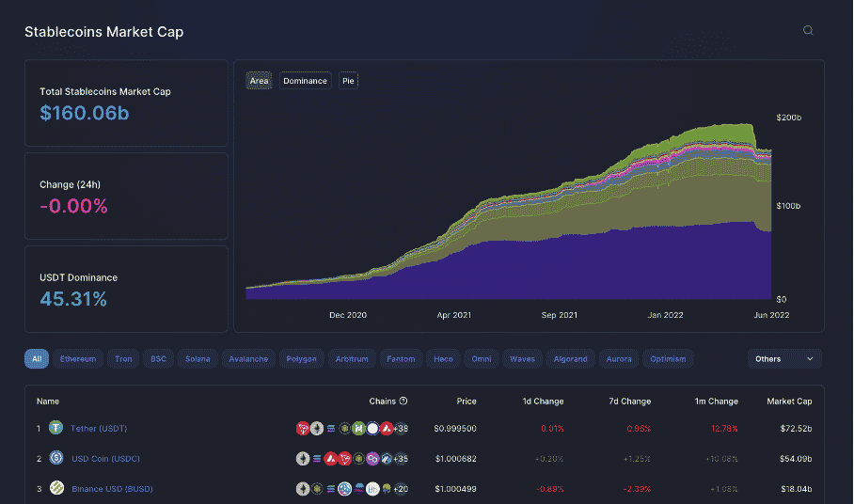Filter stablecoins by Aurora
854x504 pixels.
coord(619,358)
